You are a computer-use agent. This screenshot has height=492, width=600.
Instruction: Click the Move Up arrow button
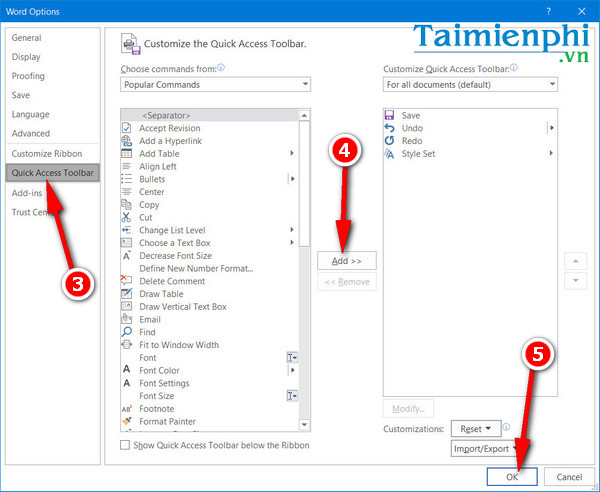click(575, 261)
